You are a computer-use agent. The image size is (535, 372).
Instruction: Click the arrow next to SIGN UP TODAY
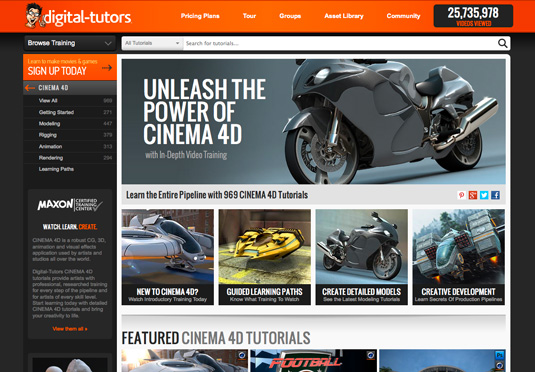pyautogui.click(x=107, y=68)
